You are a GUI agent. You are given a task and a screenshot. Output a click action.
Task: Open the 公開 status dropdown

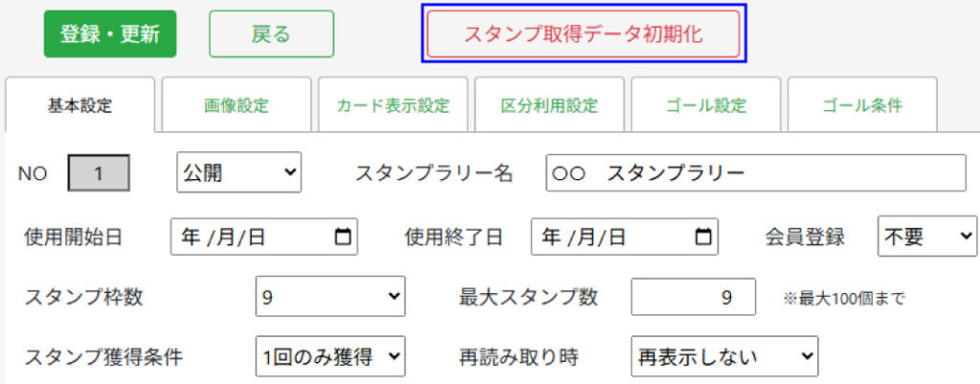tap(238, 172)
